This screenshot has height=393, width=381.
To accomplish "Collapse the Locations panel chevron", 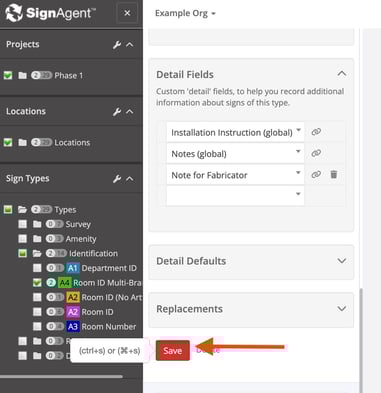I will point(130,112).
